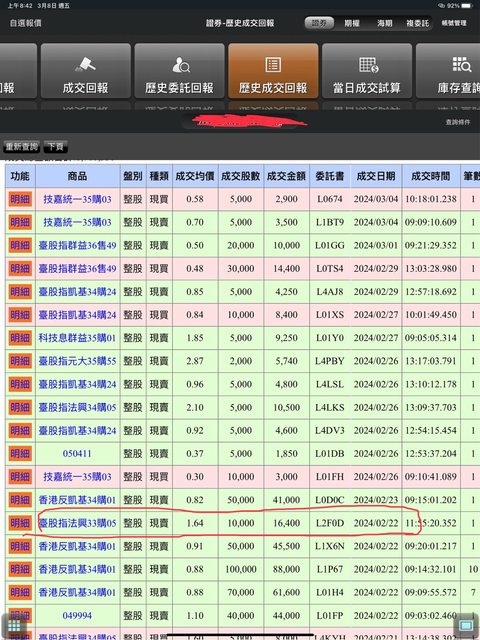Open 明細 for order L0D0C
The image size is (480, 640).
click(x=20, y=500)
